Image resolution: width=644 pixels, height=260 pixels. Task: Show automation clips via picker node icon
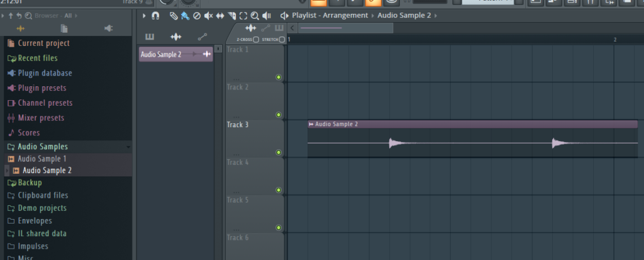[202, 37]
